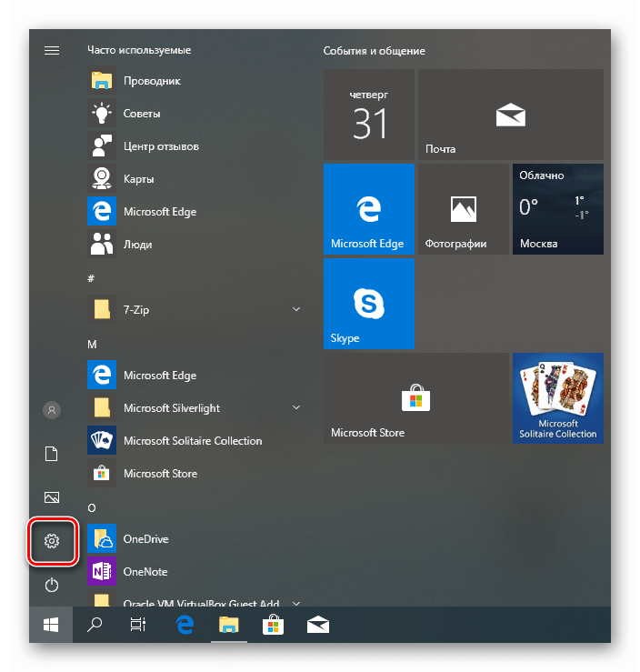Image resolution: width=640 pixels, height=672 pixels.
Task: Open the Microsoft Solitaire Collection tile
Action: [558, 398]
